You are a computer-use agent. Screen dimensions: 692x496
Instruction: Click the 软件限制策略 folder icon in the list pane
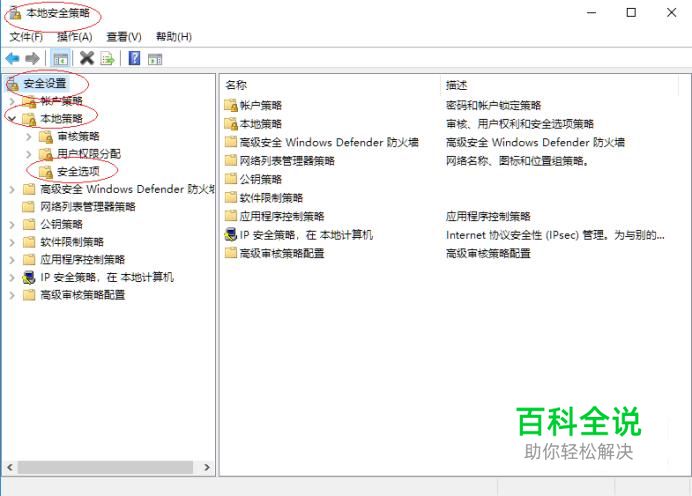tap(231, 197)
